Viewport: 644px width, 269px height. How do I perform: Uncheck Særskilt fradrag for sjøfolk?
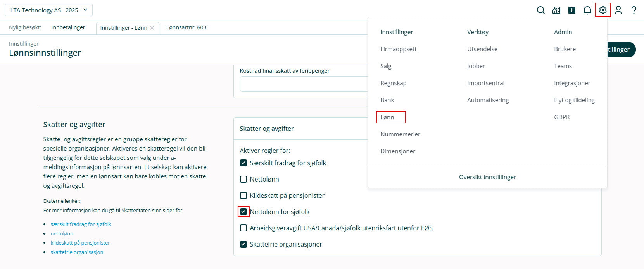pyautogui.click(x=243, y=163)
